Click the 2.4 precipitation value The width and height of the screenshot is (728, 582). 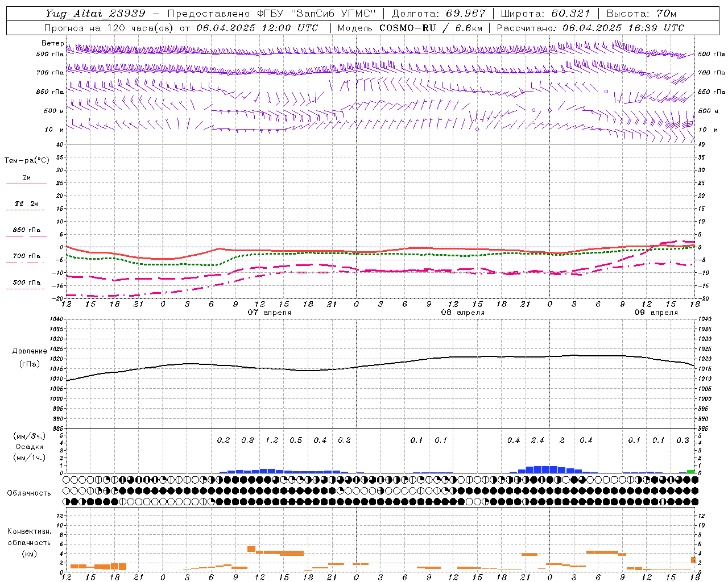(537, 440)
